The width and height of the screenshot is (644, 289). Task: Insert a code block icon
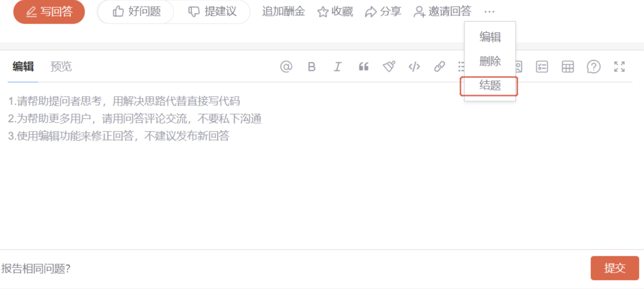click(414, 67)
